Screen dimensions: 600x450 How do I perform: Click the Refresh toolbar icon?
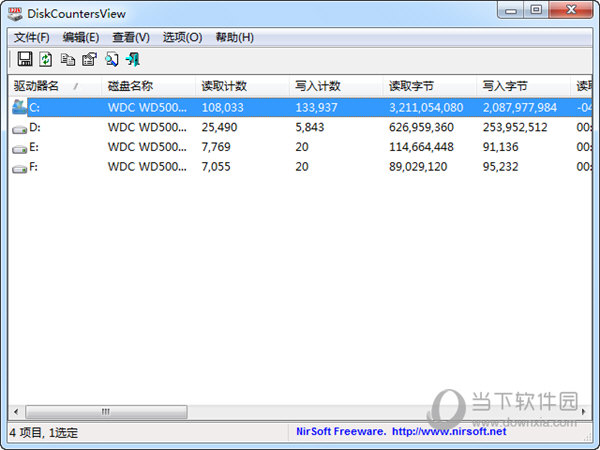(46, 59)
